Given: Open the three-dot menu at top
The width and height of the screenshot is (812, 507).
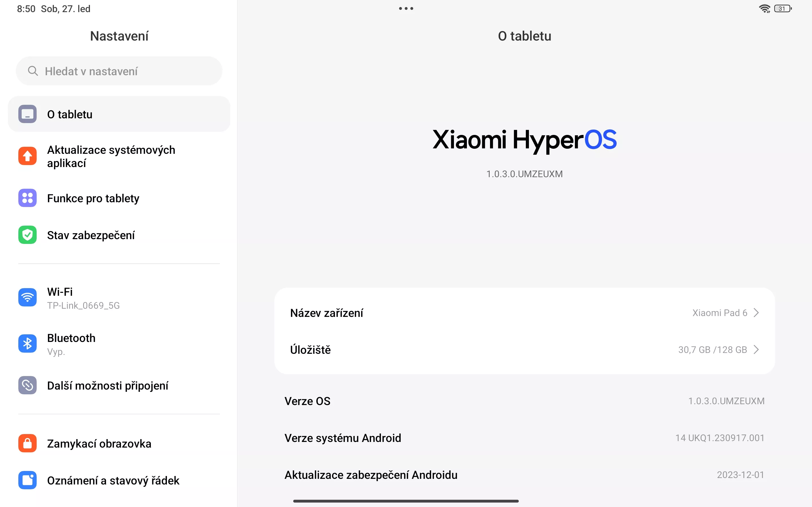Looking at the screenshot, I should coord(406,8).
